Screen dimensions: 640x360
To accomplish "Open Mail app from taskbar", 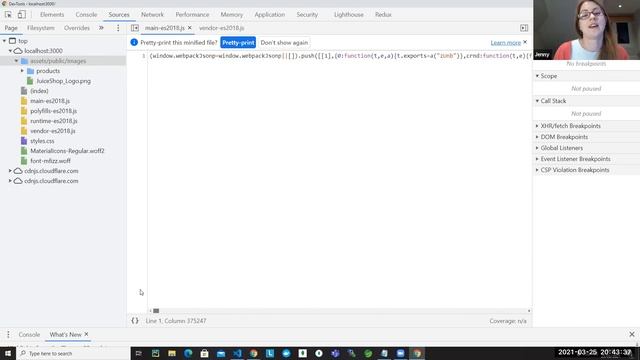I will [x=221, y=353].
